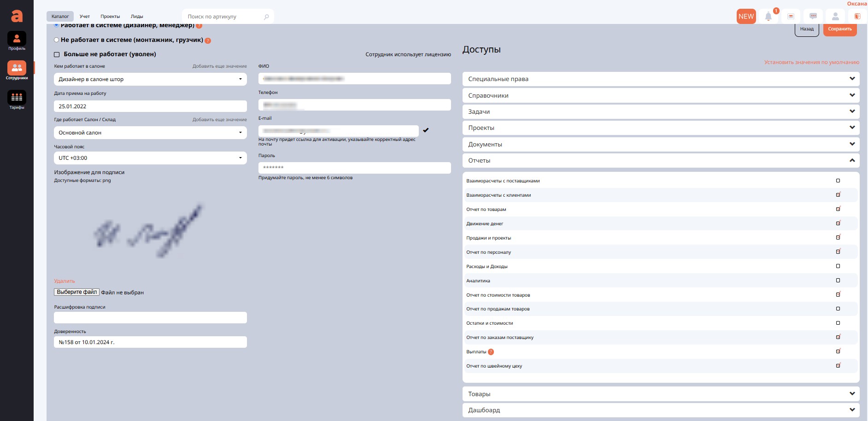Toggle the Расходы и Доходы checkbox

[838, 266]
